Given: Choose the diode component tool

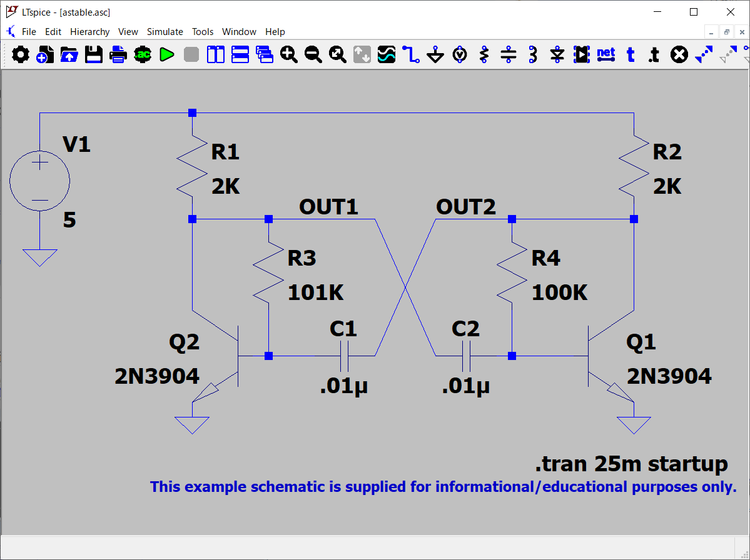Looking at the screenshot, I should pos(557,55).
